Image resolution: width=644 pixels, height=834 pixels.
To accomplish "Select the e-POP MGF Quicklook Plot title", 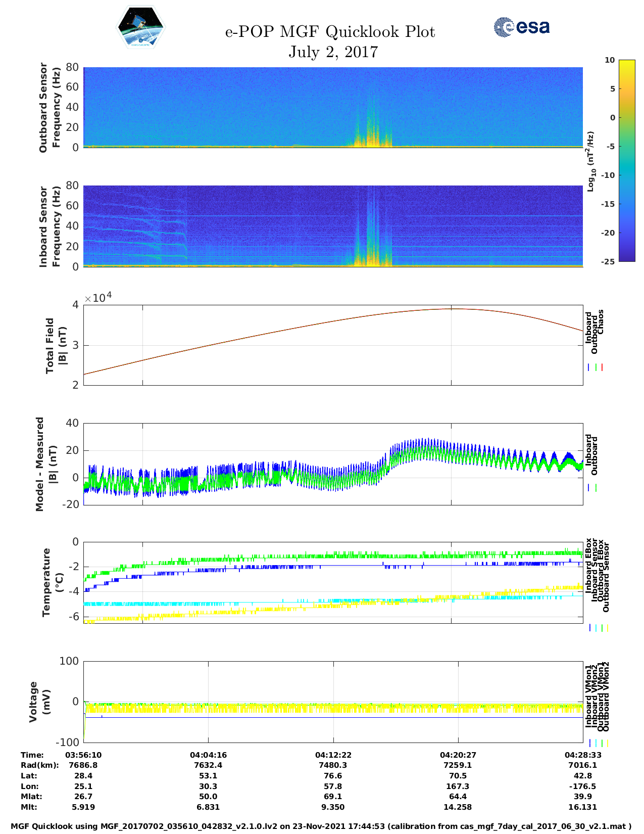I will point(330,32).
